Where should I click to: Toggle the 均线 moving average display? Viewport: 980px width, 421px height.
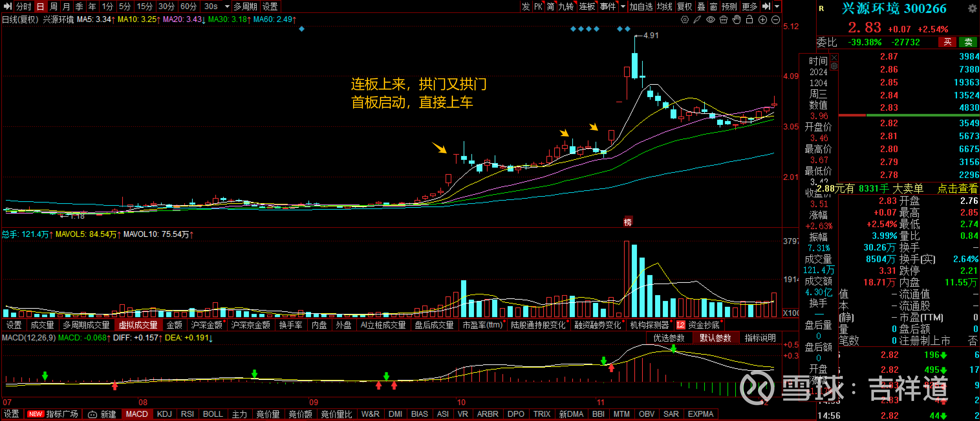pos(665,6)
